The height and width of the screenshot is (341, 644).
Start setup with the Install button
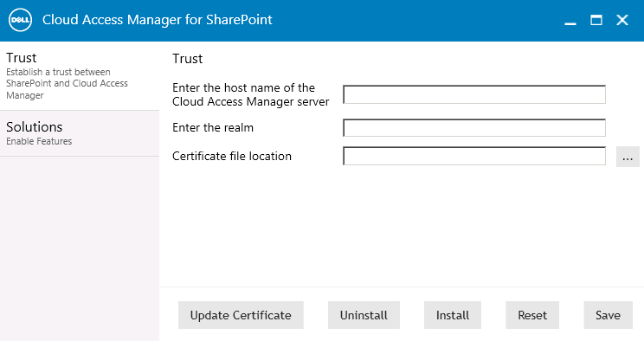[452, 315]
